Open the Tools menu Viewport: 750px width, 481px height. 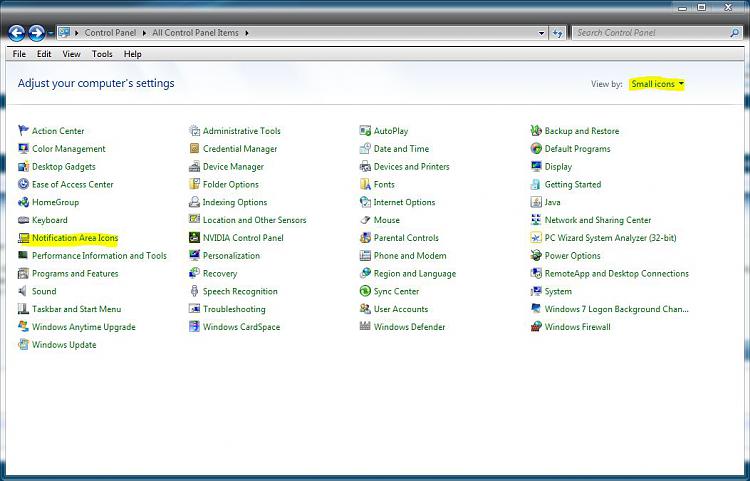[102, 54]
